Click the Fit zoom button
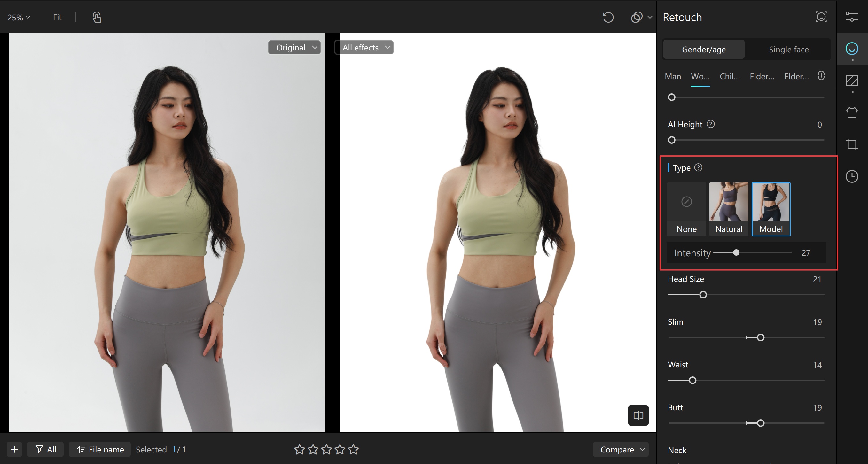This screenshot has height=464, width=868. (57, 18)
